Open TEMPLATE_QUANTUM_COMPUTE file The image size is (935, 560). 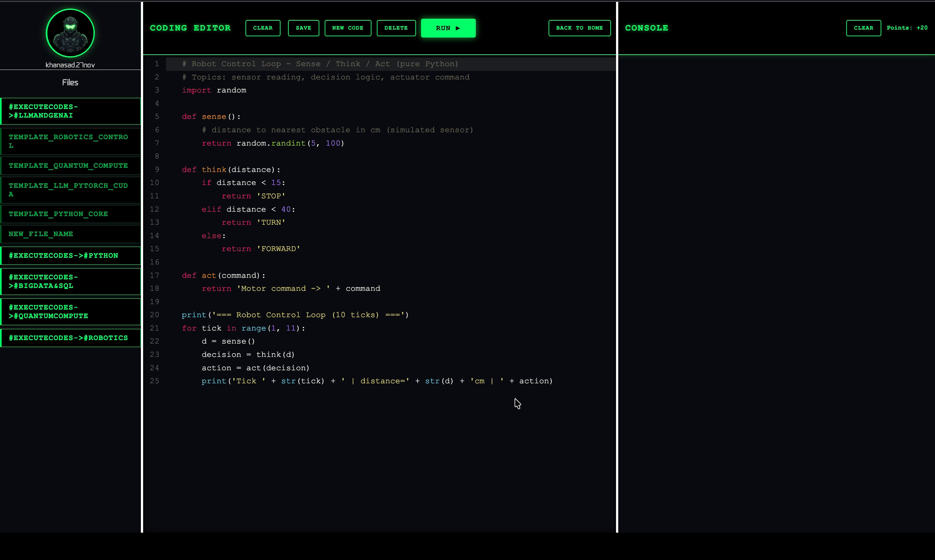tap(71, 166)
